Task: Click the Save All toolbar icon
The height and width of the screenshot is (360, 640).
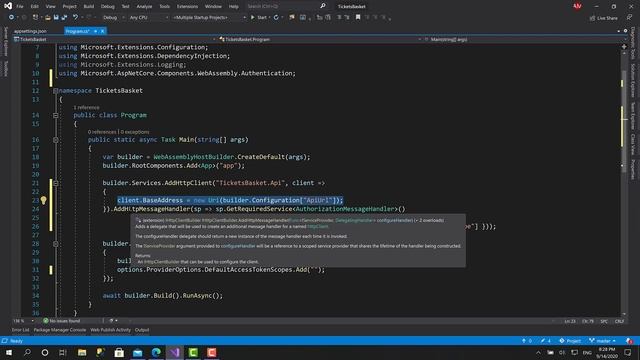Action: [64, 18]
